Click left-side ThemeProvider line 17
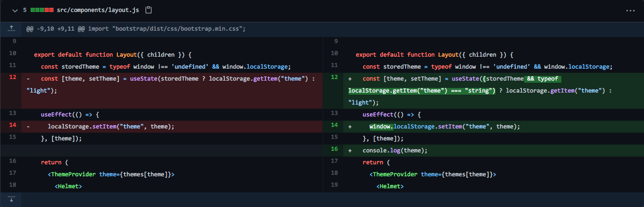 click(111, 174)
